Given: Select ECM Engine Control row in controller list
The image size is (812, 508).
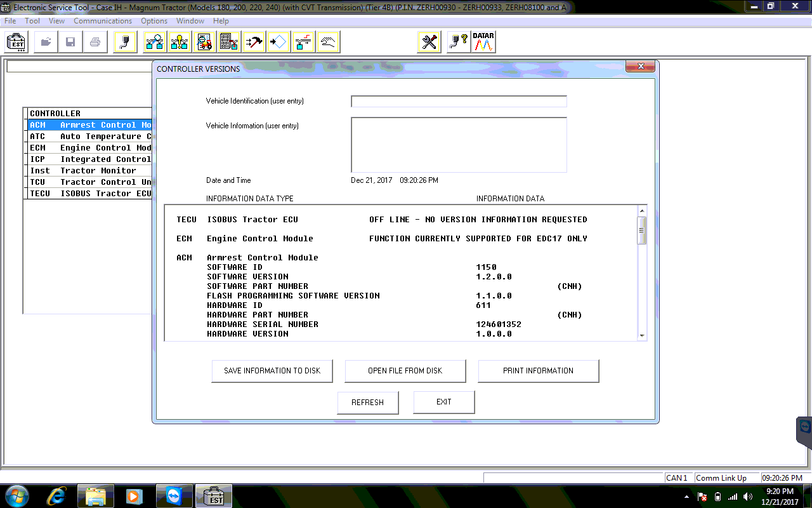Looking at the screenshot, I should click(89, 148).
